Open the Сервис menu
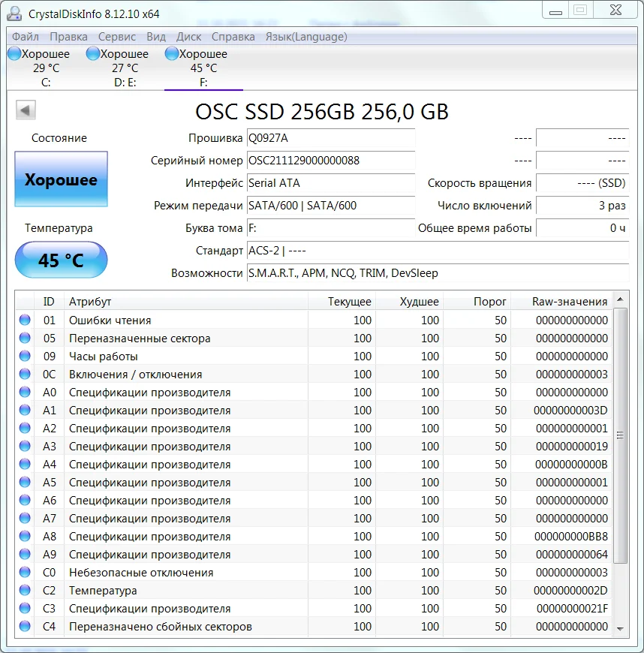This screenshot has height=653, width=644. [117, 37]
